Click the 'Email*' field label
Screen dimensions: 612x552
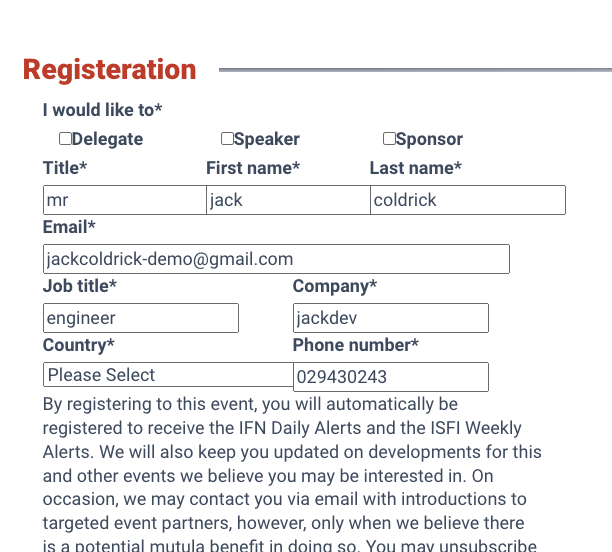[x=69, y=227]
